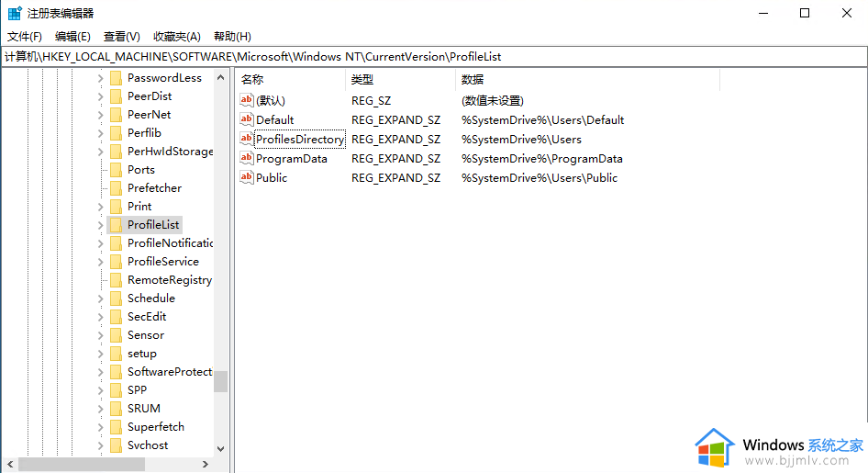Viewport: 868px width, 473px height.
Task: Select the ProfilesDirectory value name
Action: pos(300,139)
